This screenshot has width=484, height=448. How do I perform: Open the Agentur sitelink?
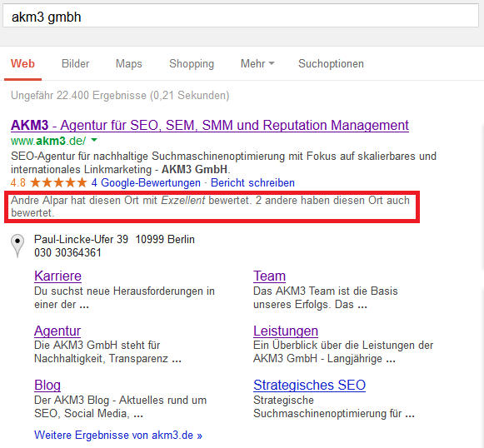pos(57,331)
